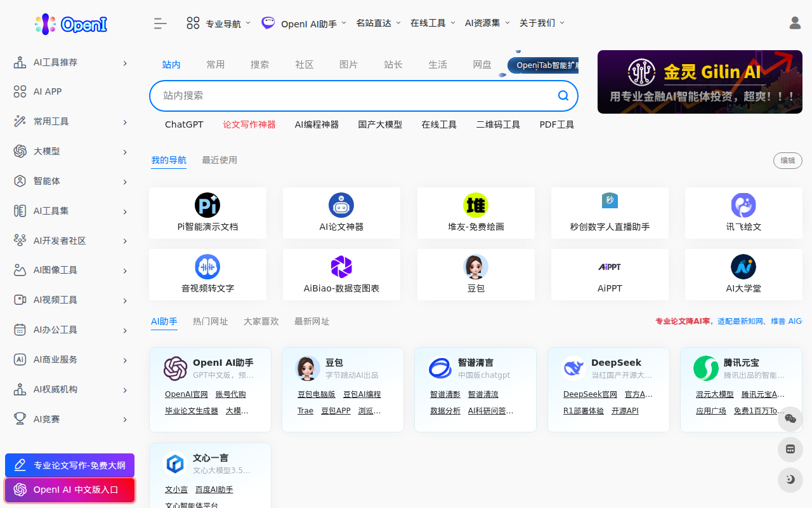Expand AI工具集 sidebar chevron
Image resolution: width=812 pixels, height=508 pixels.
click(125, 211)
